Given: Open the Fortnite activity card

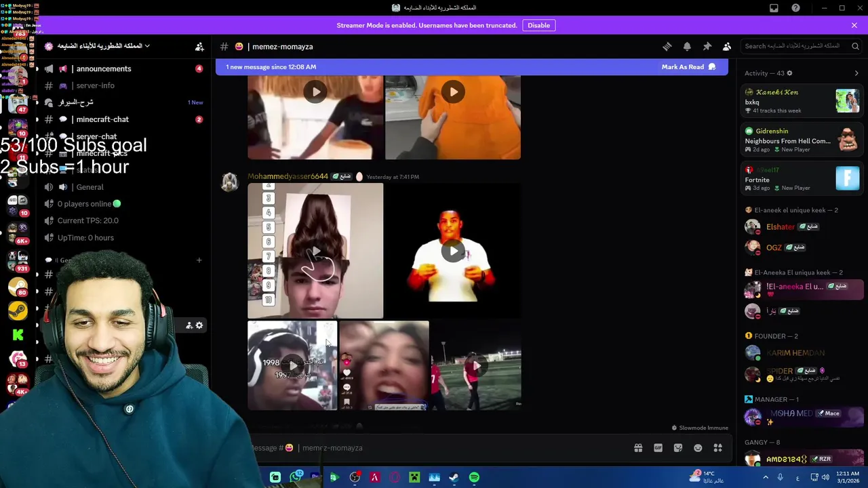Looking at the screenshot, I should (802, 179).
